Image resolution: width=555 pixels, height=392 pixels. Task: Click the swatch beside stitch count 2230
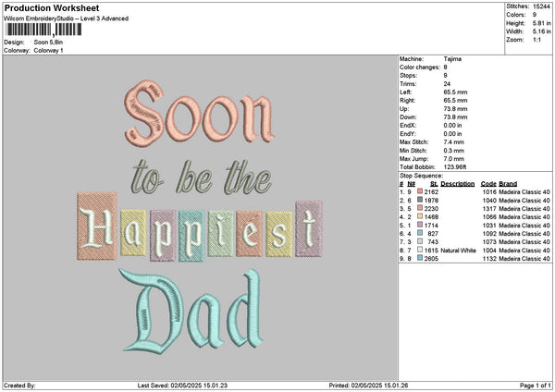pyautogui.click(x=420, y=207)
